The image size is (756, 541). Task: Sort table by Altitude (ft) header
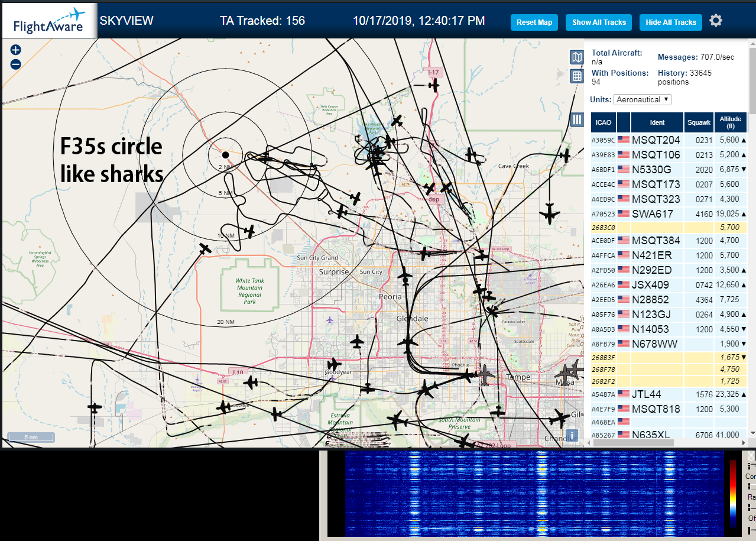point(731,122)
